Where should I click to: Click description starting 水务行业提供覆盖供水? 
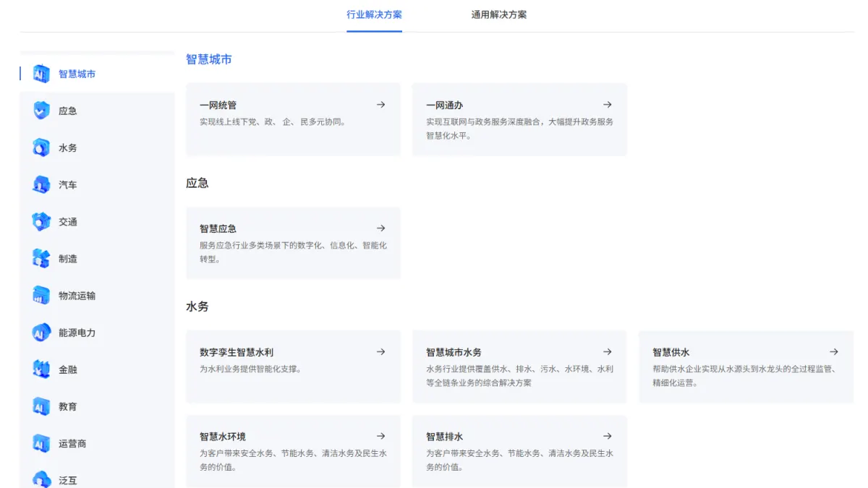tap(519, 376)
